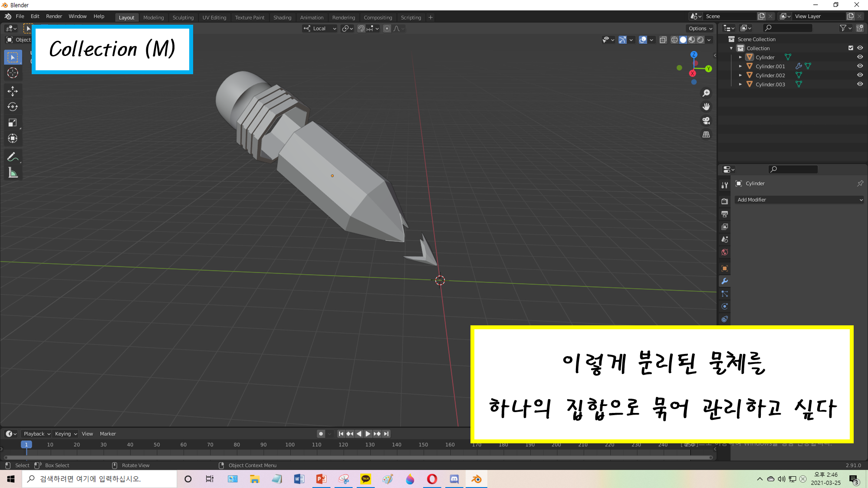Open the Render menu
Image resolution: width=868 pixels, height=488 pixels.
click(x=54, y=16)
